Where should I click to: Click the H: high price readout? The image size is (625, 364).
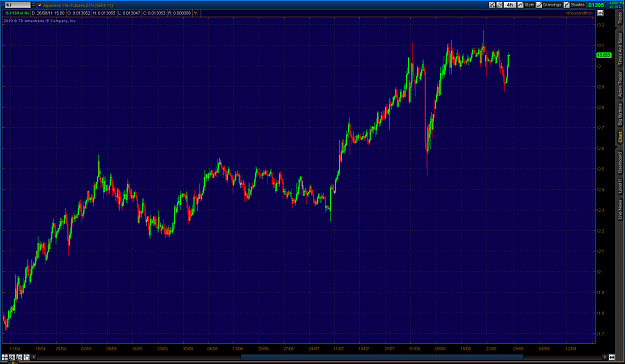(x=104, y=13)
